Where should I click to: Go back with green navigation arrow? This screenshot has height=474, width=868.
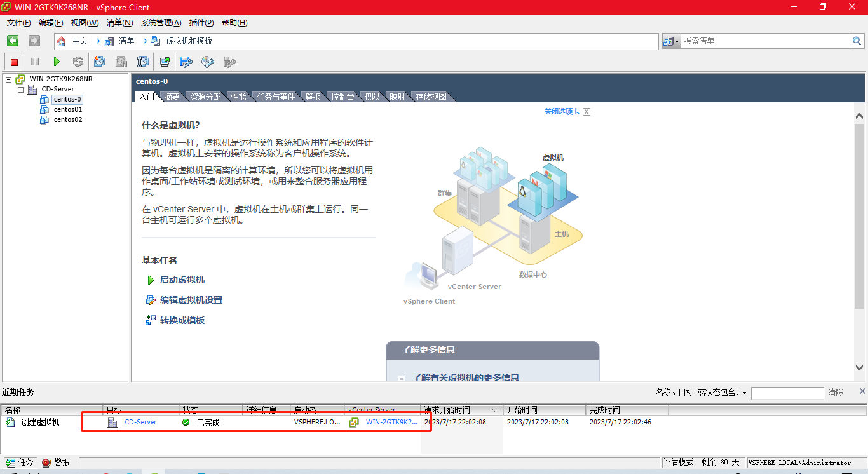coord(13,41)
